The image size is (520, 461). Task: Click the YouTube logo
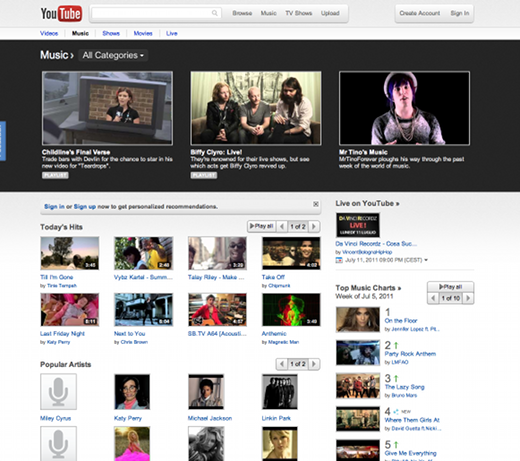pyautogui.click(x=61, y=13)
